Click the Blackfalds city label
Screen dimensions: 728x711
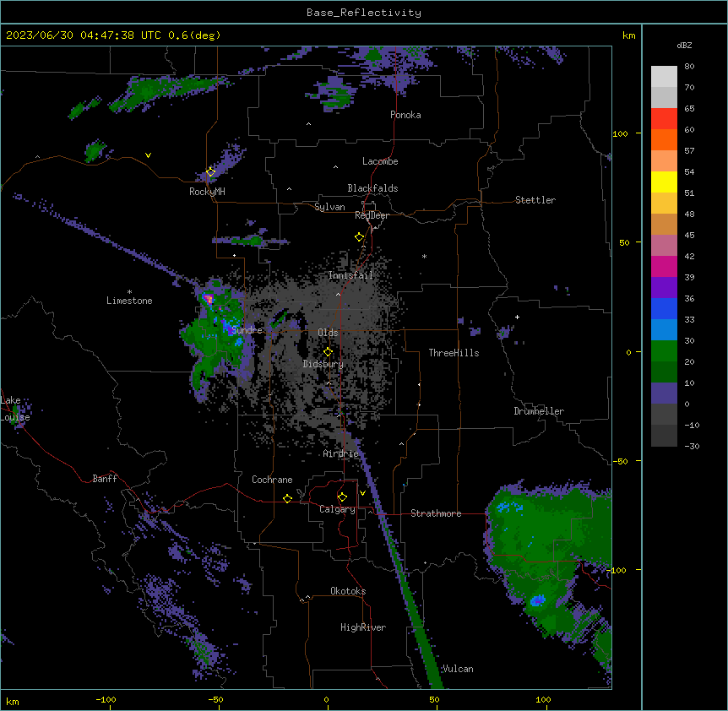(372, 188)
